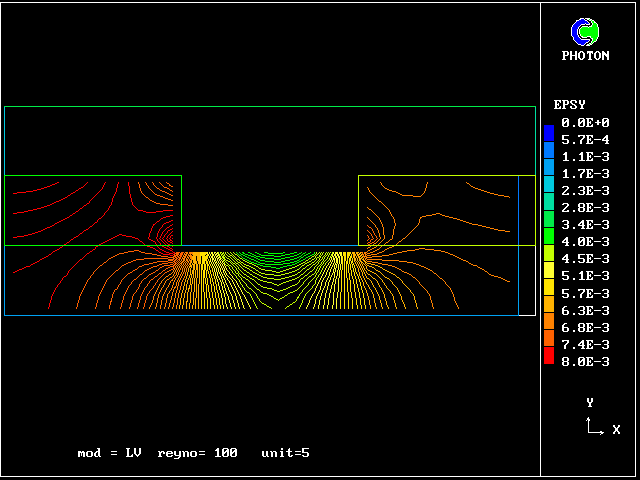Viewport: 640px width, 480px height.
Task: Pick the cyan swatch beside 2.3E-3
Action: coord(548,189)
